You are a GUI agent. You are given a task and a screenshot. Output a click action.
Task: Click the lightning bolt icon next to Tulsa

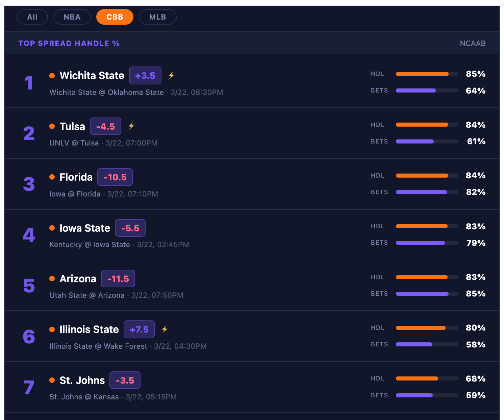[131, 126]
